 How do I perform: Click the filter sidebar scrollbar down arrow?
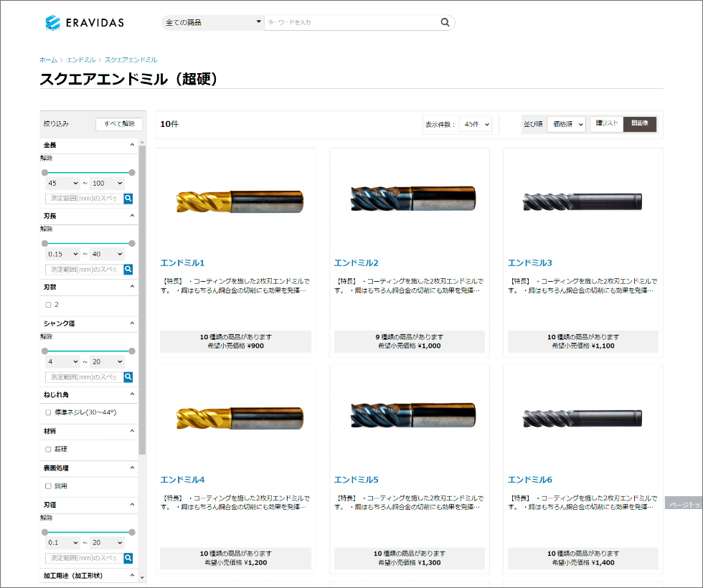tap(143, 578)
